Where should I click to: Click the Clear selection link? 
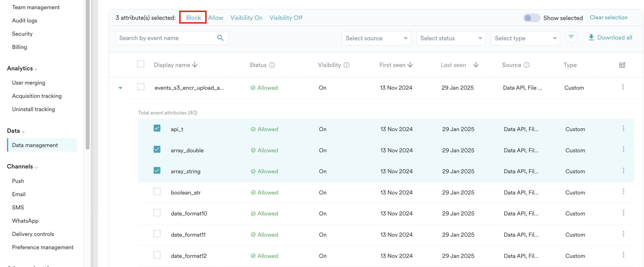(608, 18)
